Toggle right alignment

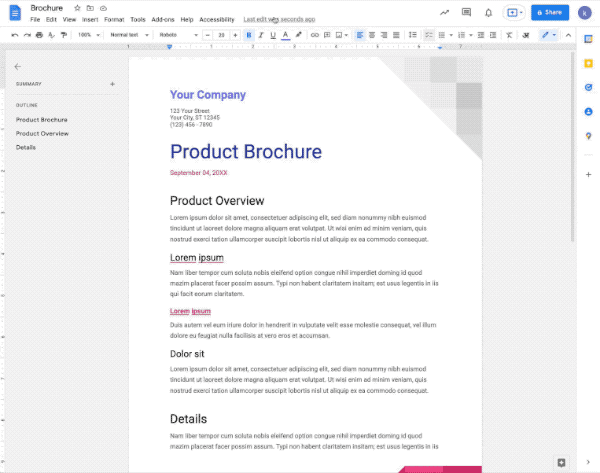[384, 35]
